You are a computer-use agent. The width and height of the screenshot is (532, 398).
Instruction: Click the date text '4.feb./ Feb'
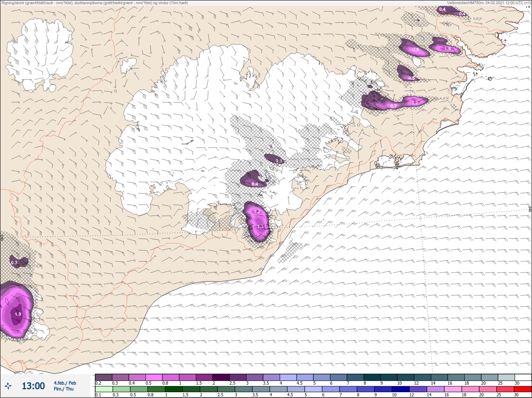(65, 383)
